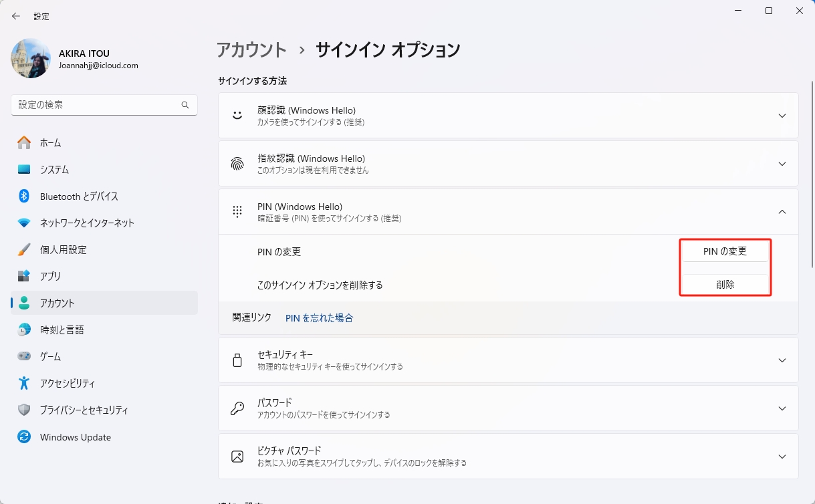Viewport: 815px width, 504px height.
Task: Click the Home house icon in sidebar
Action: (x=24, y=142)
